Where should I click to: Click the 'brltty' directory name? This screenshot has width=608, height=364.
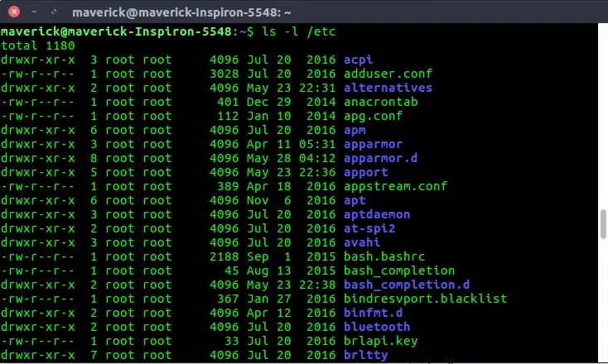[x=366, y=355]
